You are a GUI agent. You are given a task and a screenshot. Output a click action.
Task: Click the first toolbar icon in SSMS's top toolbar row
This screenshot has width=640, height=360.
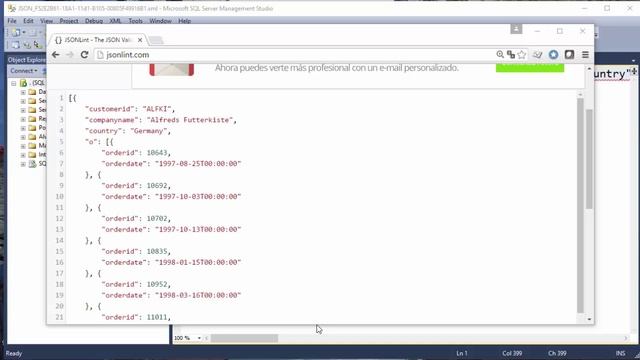tap(16, 32)
